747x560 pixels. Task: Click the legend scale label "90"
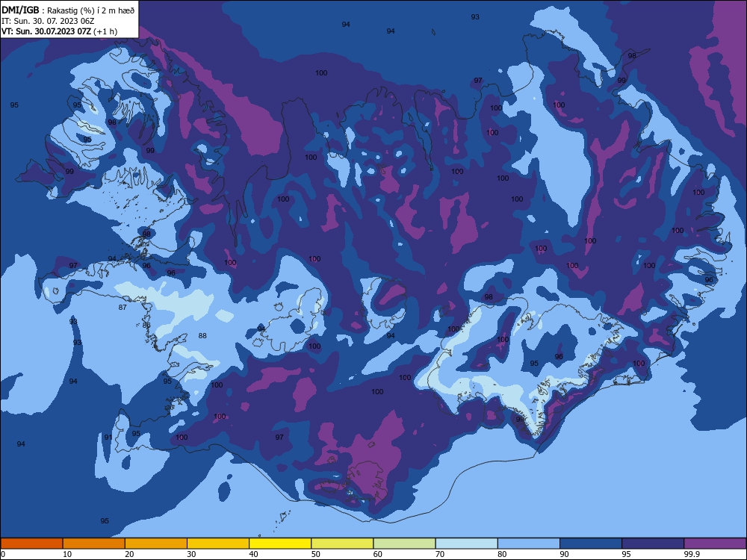click(x=564, y=554)
